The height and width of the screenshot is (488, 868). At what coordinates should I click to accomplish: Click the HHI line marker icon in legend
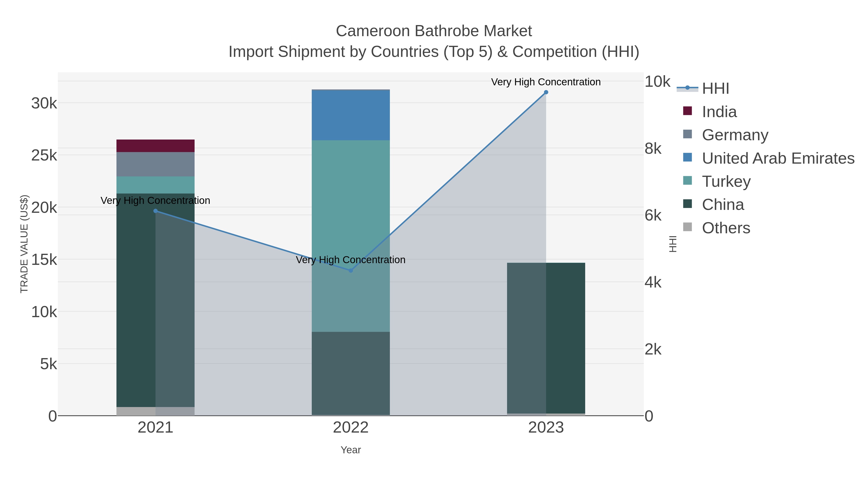(687, 88)
